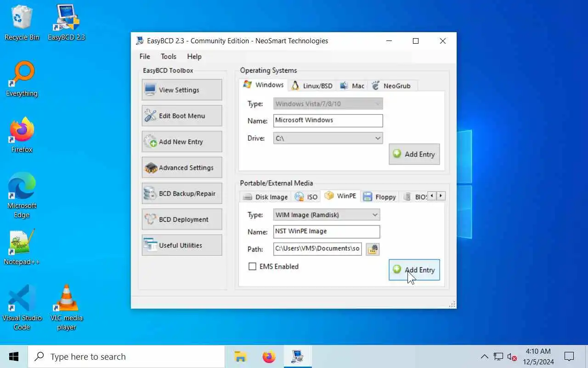Viewport: 588px width, 368px height.
Task: Click the Microsoft Windows name field
Action: (x=328, y=121)
